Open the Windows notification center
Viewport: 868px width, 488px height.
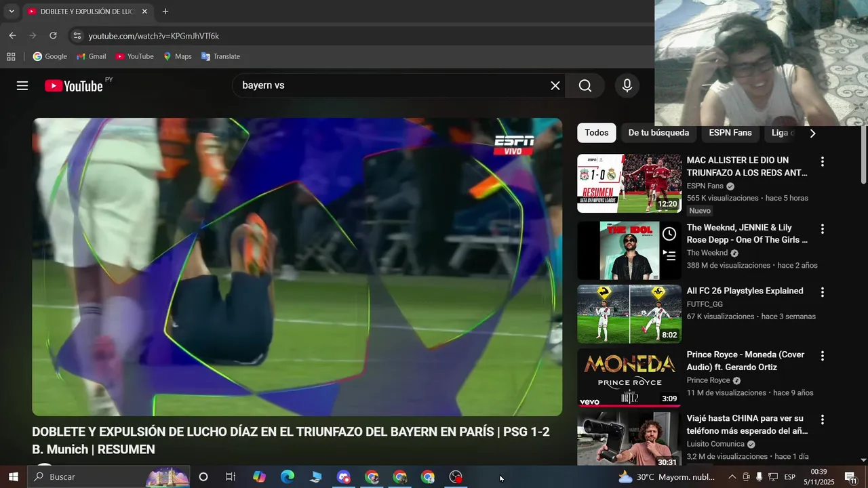(851, 477)
